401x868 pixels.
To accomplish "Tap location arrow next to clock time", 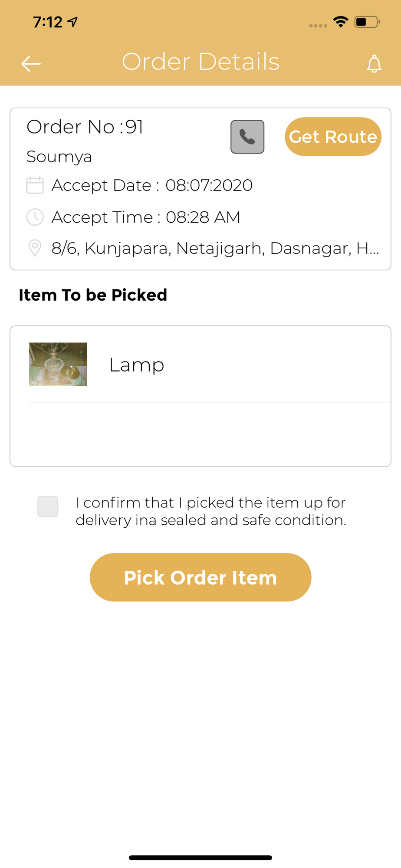I will coord(72,22).
